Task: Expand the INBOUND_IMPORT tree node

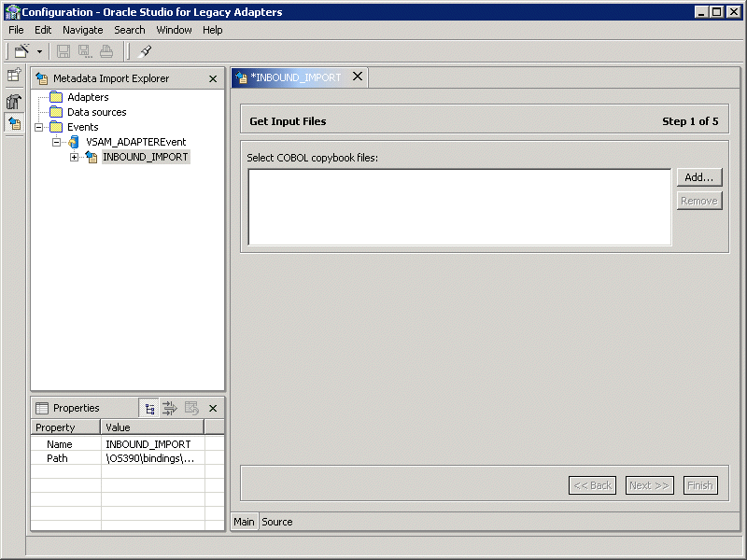Action: [74, 157]
